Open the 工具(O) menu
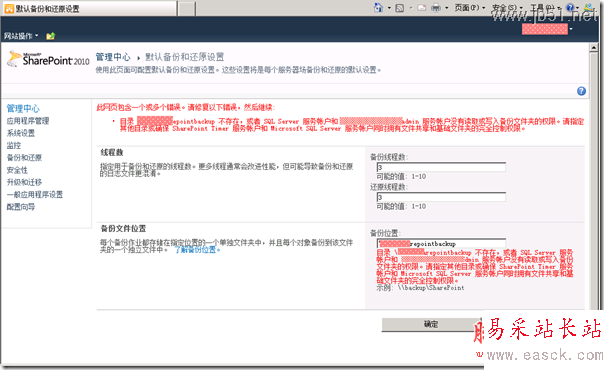This screenshot has width=604, height=370. click(x=545, y=8)
